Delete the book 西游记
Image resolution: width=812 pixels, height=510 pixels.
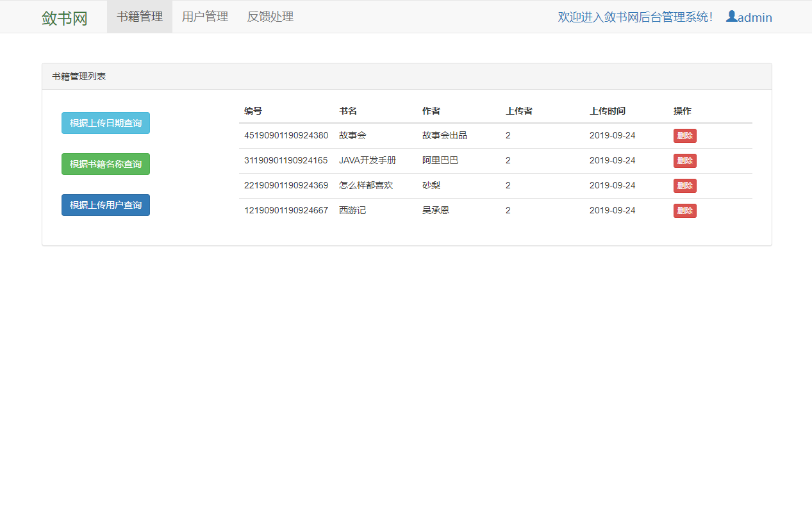click(684, 210)
